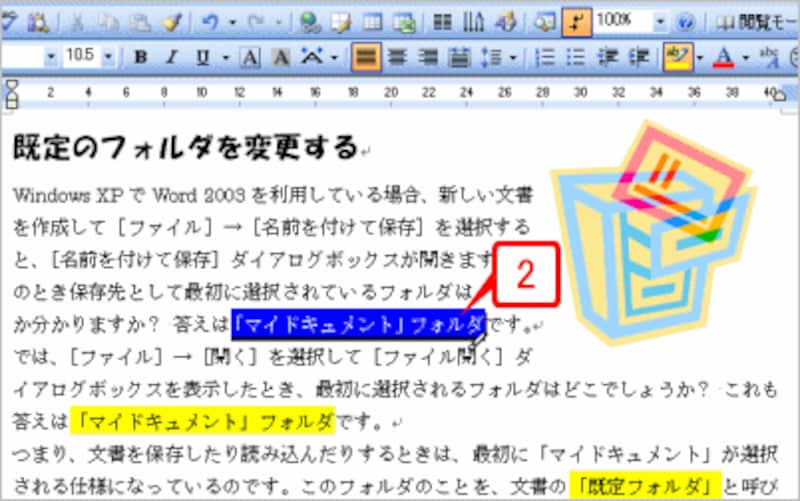Click the Copy icon
800x501 pixels.
pyautogui.click(x=108, y=22)
